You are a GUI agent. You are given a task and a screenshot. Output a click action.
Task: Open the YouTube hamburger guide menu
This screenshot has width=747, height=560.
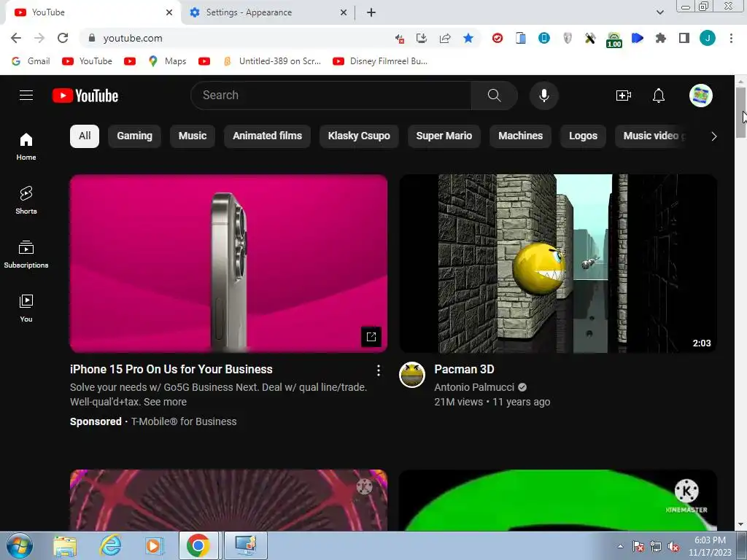[26, 96]
